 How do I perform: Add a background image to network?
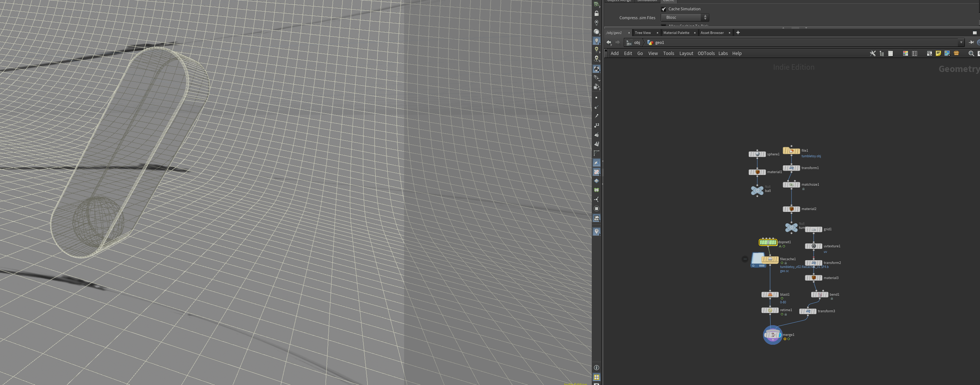[x=947, y=54]
